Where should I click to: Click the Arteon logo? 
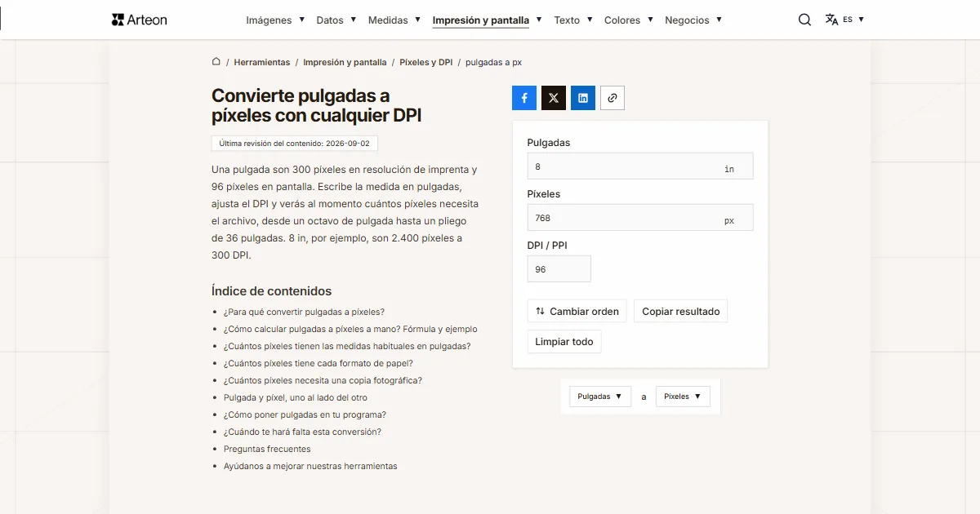click(139, 20)
